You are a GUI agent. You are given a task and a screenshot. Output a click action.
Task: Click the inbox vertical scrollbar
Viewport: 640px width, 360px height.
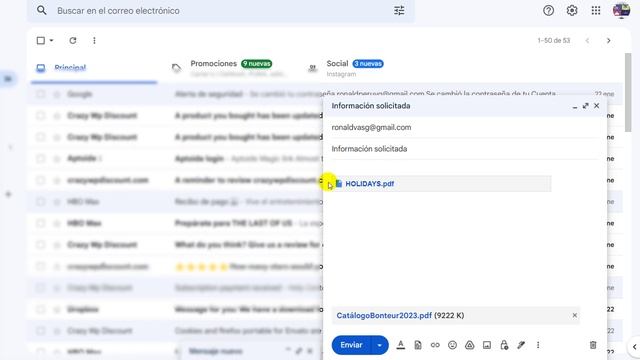(627, 92)
